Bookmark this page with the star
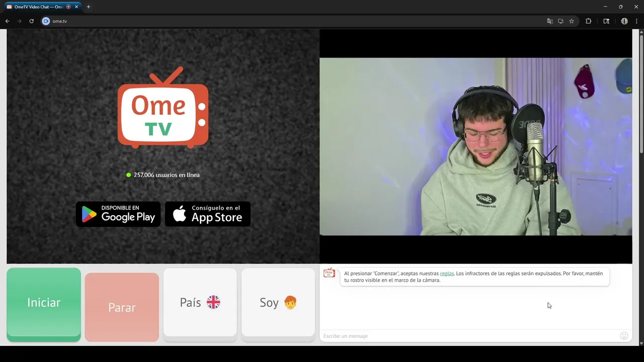The width and height of the screenshot is (644, 362). 572,21
